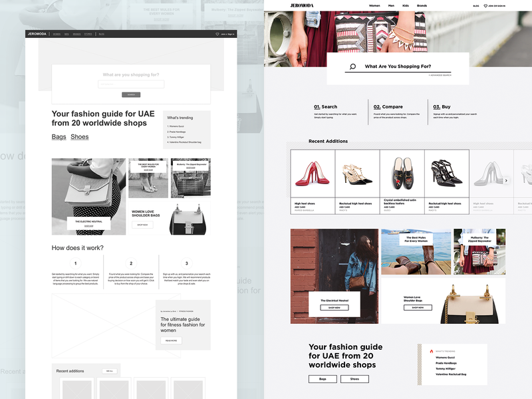Click Shop Now under Women Love Shoulder Bags
The width and height of the screenshot is (532, 399).
pyautogui.click(x=418, y=308)
